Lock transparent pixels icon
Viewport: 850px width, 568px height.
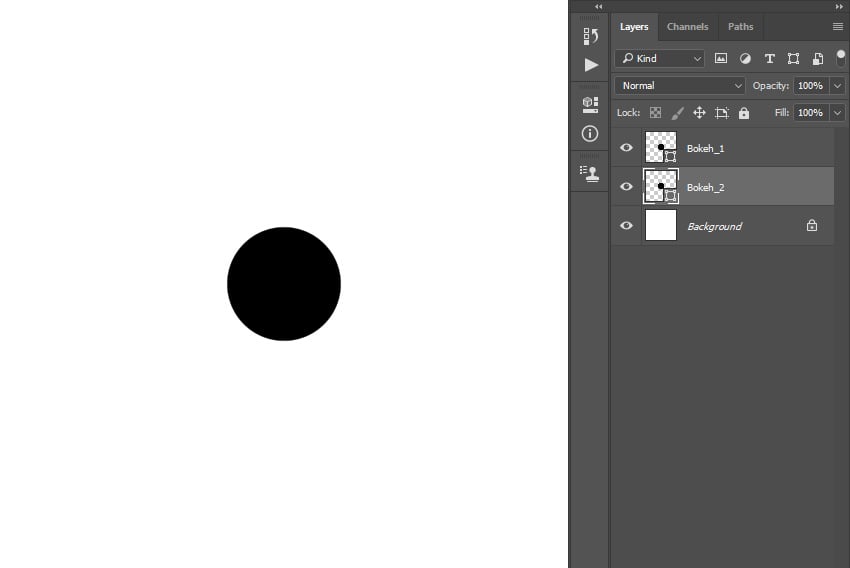pos(655,113)
